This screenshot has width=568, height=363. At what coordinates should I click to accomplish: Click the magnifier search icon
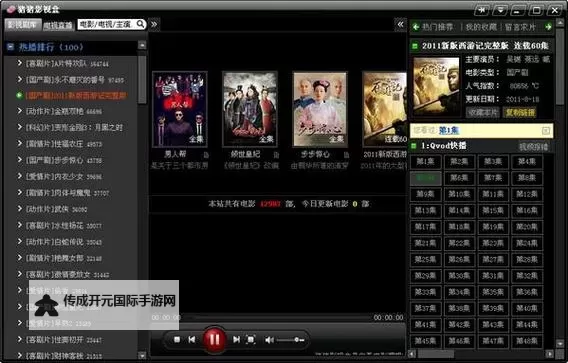[x=141, y=24]
